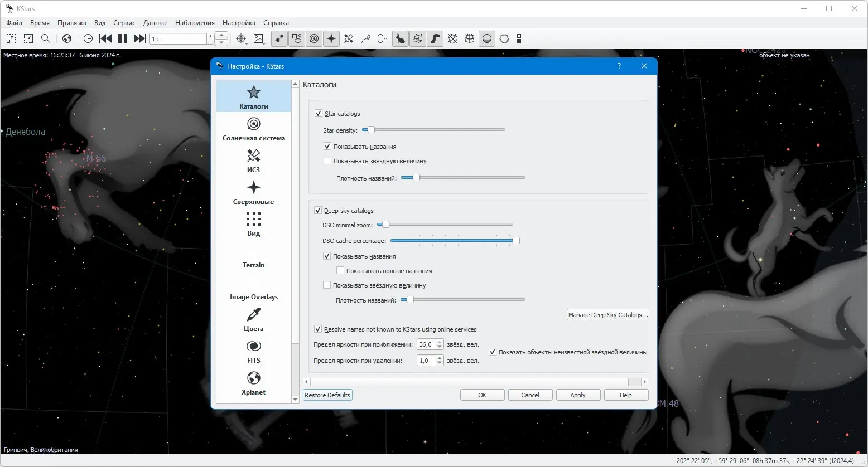Toggle constellation lines toolbar icon

coord(366,38)
